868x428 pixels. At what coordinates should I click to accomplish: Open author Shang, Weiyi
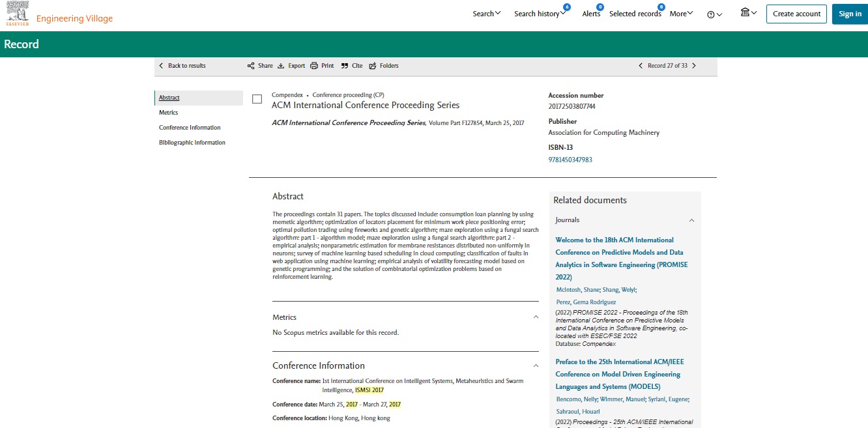pyautogui.click(x=620, y=290)
